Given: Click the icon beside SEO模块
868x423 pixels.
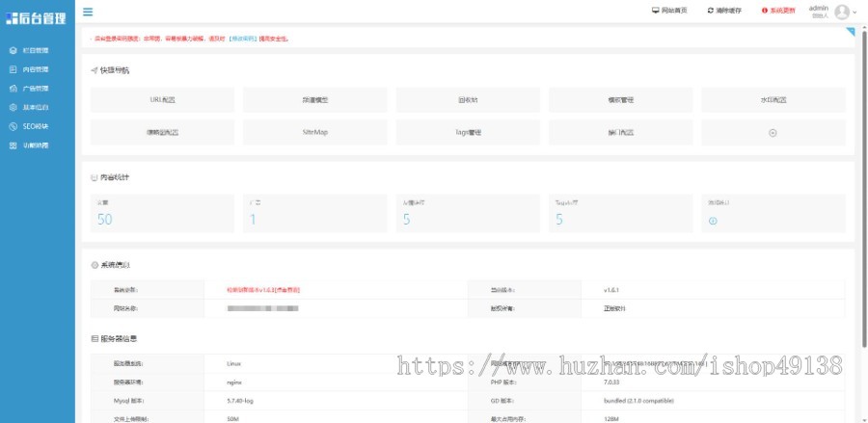Looking at the screenshot, I should [x=14, y=126].
